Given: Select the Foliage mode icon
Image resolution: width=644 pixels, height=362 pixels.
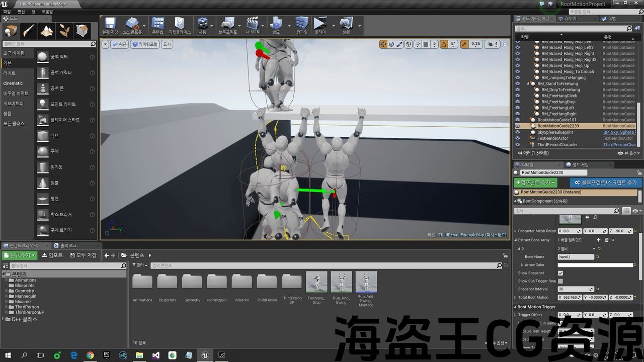Looking at the screenshot, I should [64, 31].
